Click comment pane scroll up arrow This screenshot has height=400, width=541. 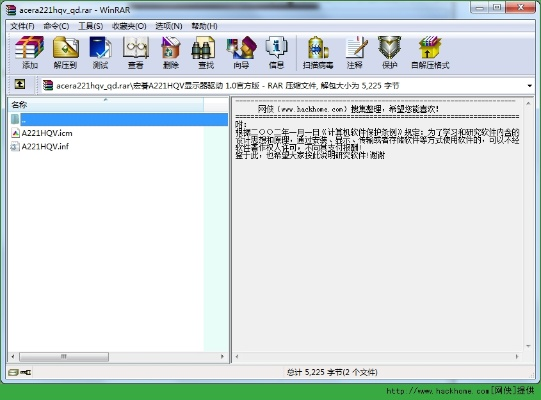pyautogui.click(x=528, y=103)
